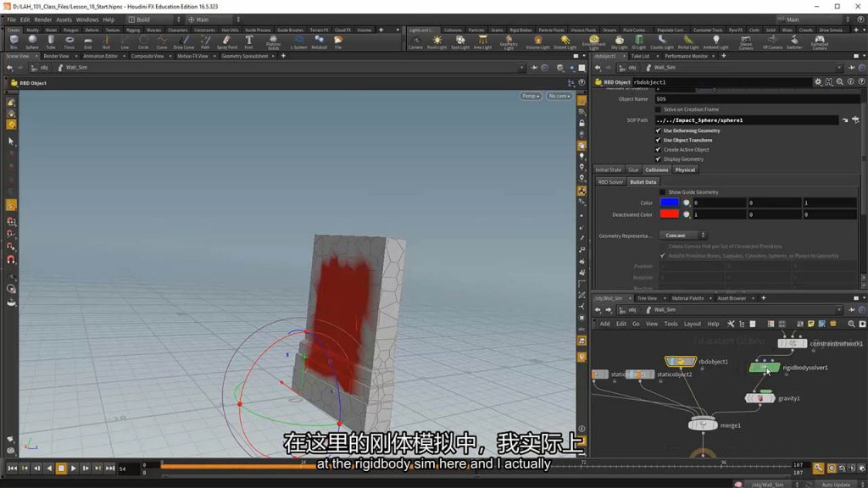Add a Spot Light from shelf
Viewport: 868px width, 488px height.
460,42
